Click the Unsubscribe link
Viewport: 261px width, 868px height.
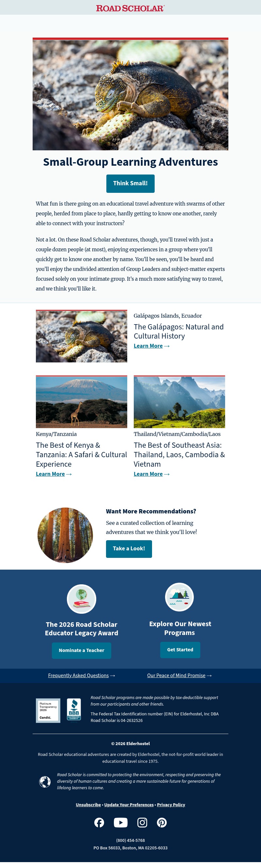[88, 804]
